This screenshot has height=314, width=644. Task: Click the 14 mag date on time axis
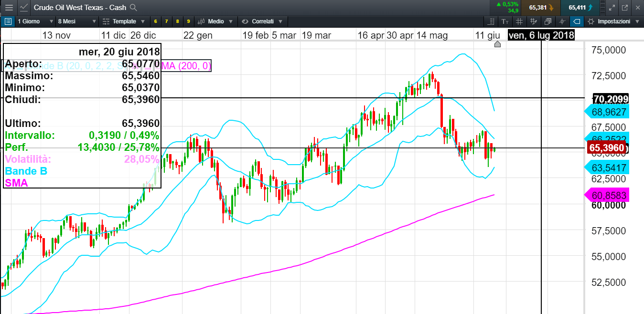pyautogui.click(x=432, y=35)
